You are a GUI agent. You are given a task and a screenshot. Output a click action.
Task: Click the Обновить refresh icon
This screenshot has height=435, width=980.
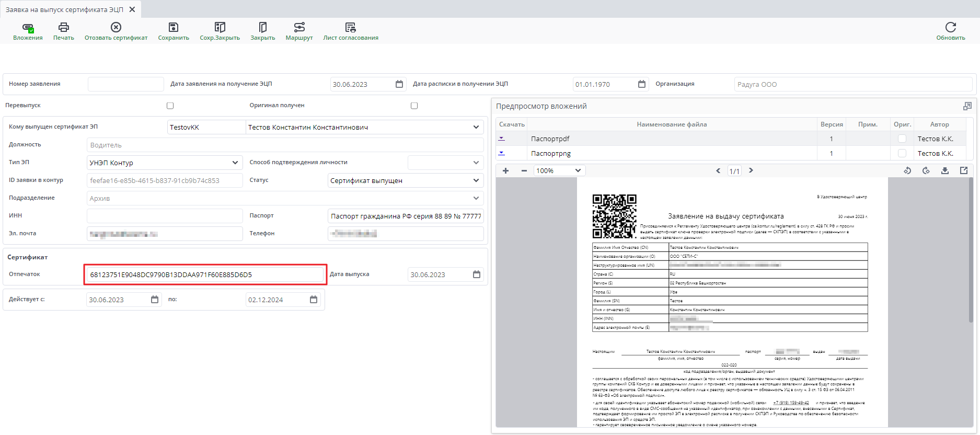tap(950, 28)
